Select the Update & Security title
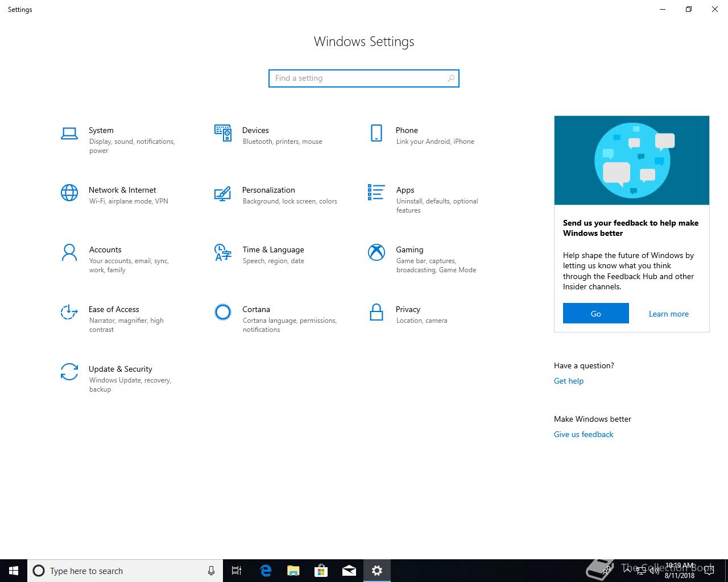728x582 pixels. tap(121, 369)
